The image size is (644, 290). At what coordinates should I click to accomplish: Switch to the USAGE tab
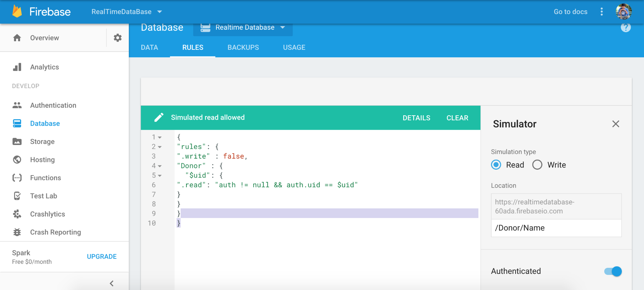(x=294, y=48)
